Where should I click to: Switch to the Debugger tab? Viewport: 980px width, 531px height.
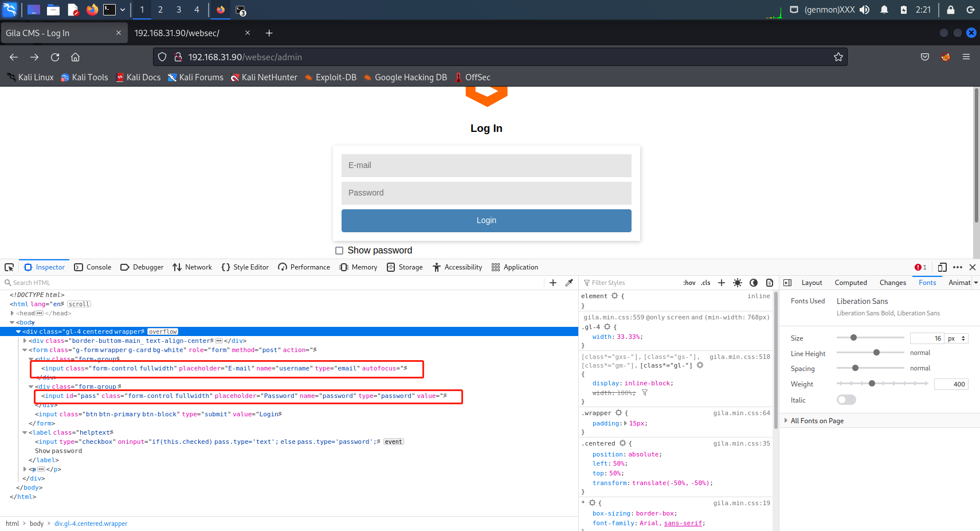(x=142, y=267)
